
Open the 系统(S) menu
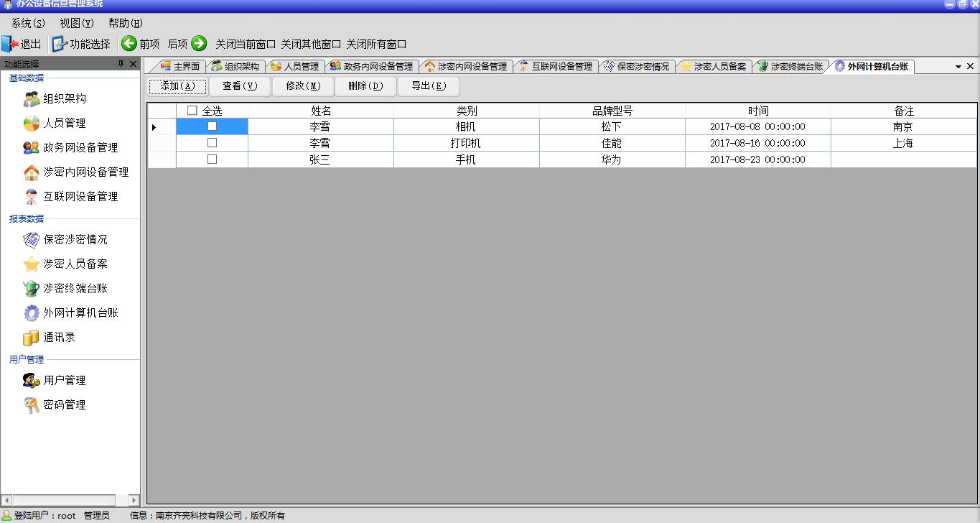coord(28,23)
